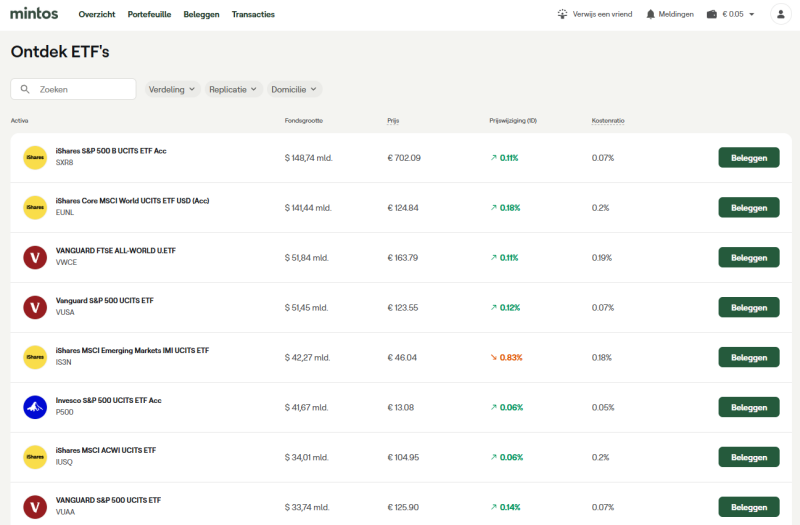Screen dimensions: 800x525
Task: Open the Overzicht menu item
Action: [97, 14]
